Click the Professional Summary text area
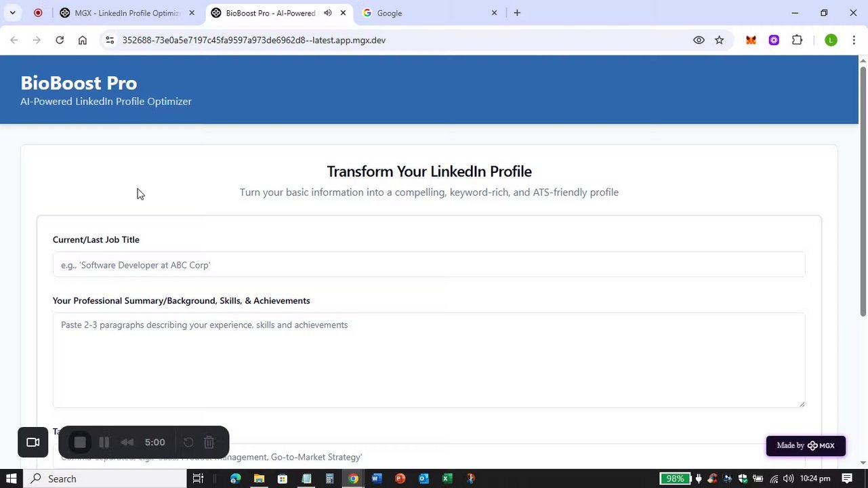 [429, 361]
